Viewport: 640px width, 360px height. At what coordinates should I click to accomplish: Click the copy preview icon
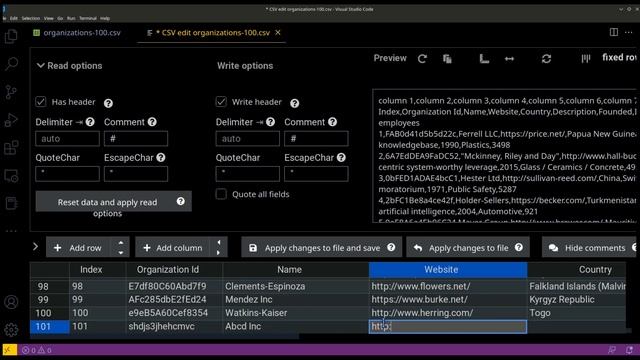447,59
